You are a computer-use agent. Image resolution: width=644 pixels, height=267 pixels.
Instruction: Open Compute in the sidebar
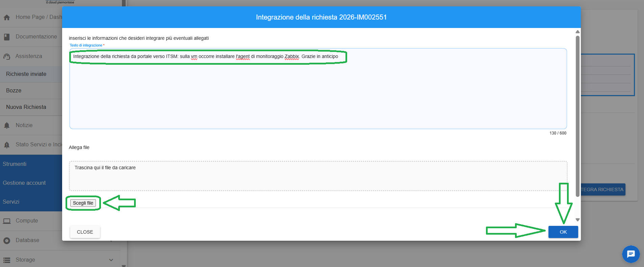pyautogui.click(x=27, y=221)
